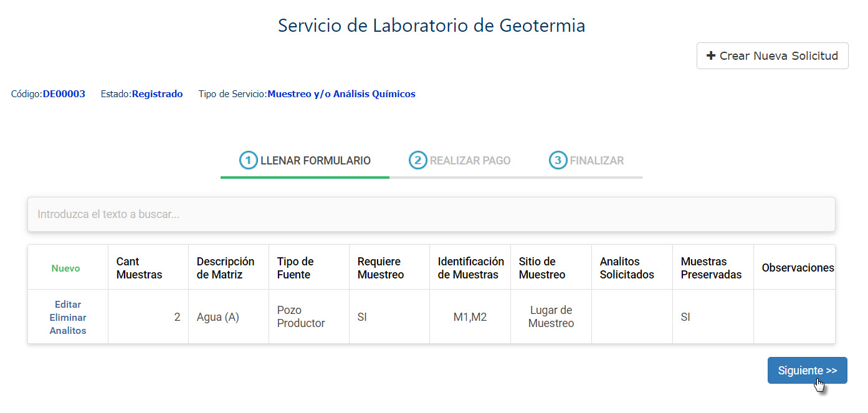Image resolution: width=868 pixels, height=413 pixels.
Task: Click the Muestras Preservadas column header
Action: (x=711, y=268)
